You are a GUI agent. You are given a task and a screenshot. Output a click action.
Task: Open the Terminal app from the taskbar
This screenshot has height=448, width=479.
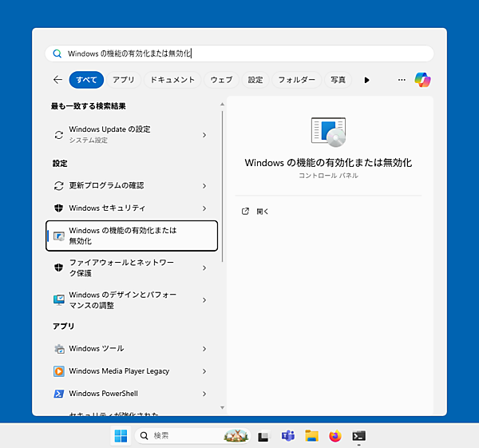click(359, 436)
